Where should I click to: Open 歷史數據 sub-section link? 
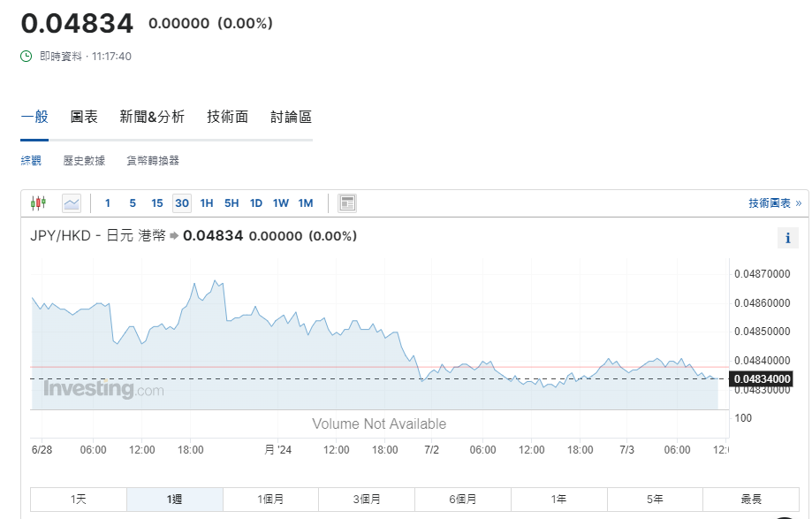click(x=84, y=161)
